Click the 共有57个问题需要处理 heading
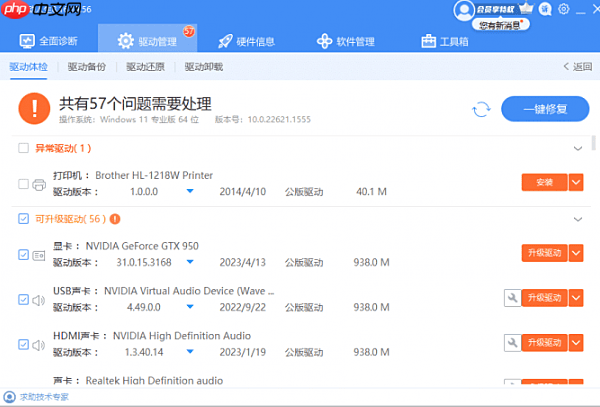Viewport: 600px width, 407px height. [x=135, y=104]
